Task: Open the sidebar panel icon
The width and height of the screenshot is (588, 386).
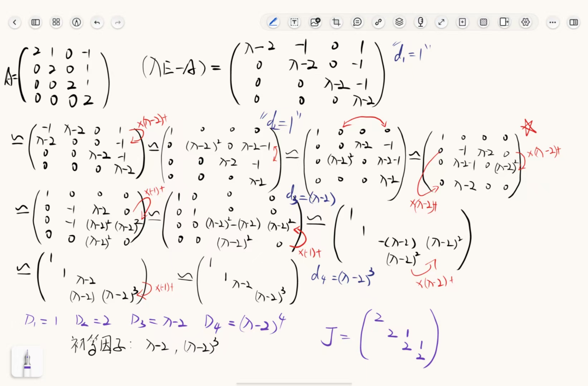Action: point(35,23)
